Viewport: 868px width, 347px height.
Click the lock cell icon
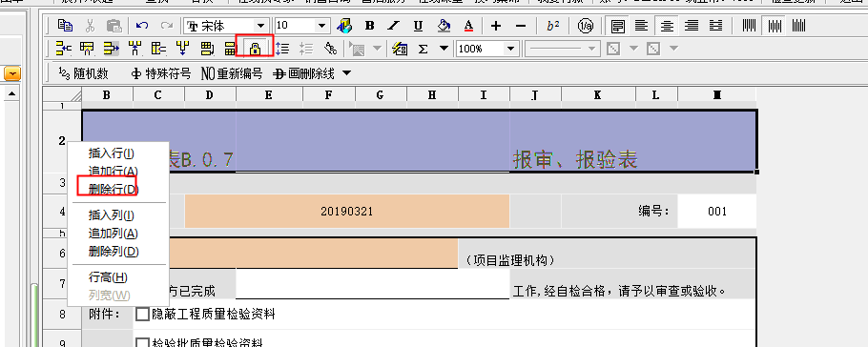pyautogui.click(x=255, y=49)
